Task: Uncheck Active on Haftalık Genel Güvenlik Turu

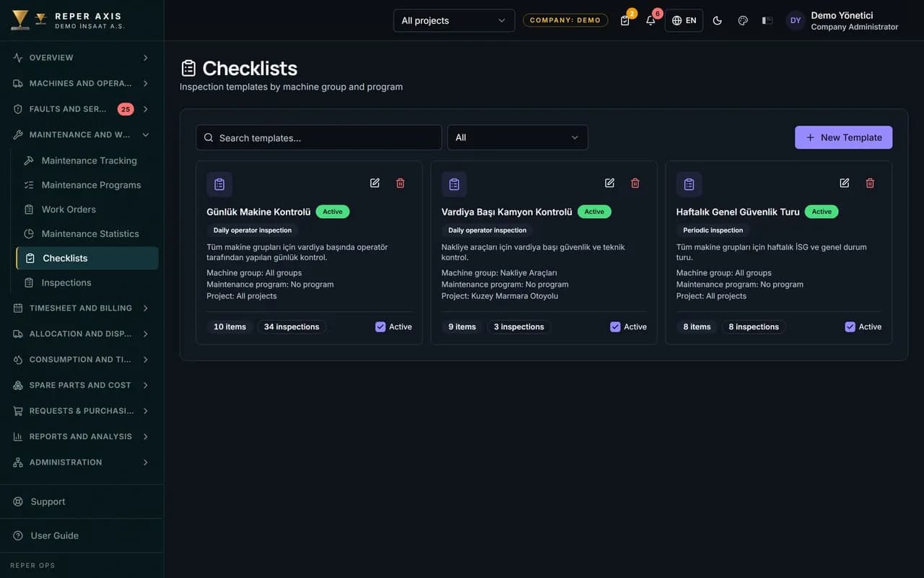Action: [x=850, y=327]
